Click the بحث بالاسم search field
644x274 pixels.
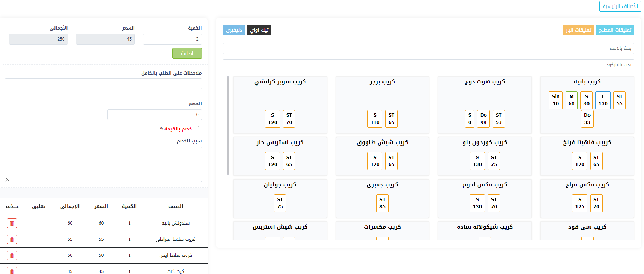[428, 48]
